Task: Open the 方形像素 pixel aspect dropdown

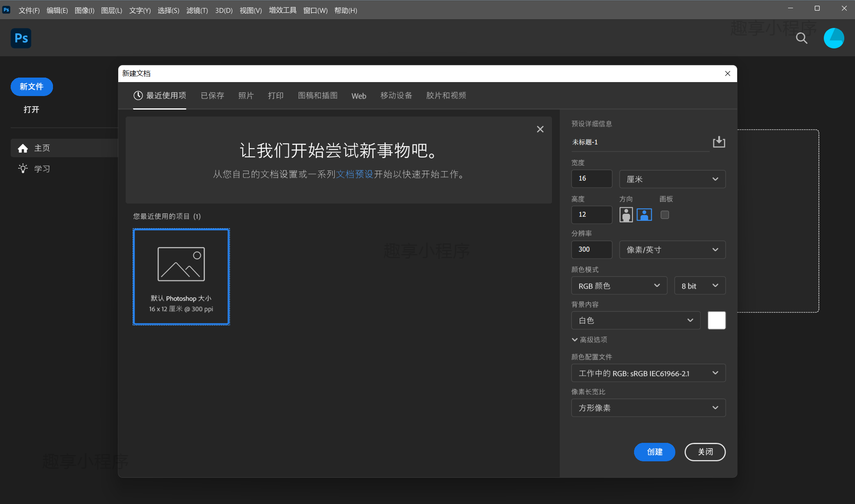Action: tap(648, 408)
